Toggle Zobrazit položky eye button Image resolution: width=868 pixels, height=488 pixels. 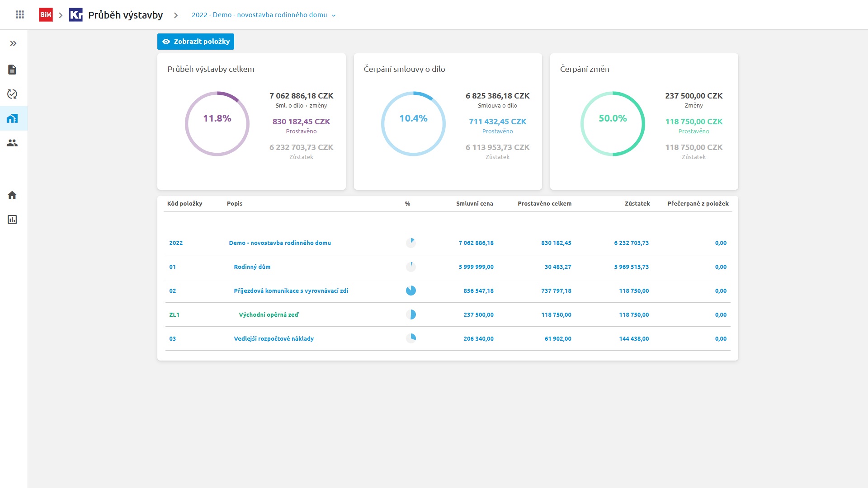[x=196, y=42]
